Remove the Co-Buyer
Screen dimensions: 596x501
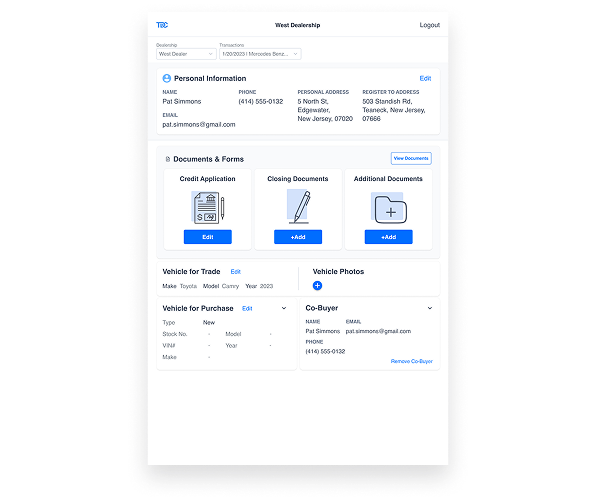tap(412, 361)
